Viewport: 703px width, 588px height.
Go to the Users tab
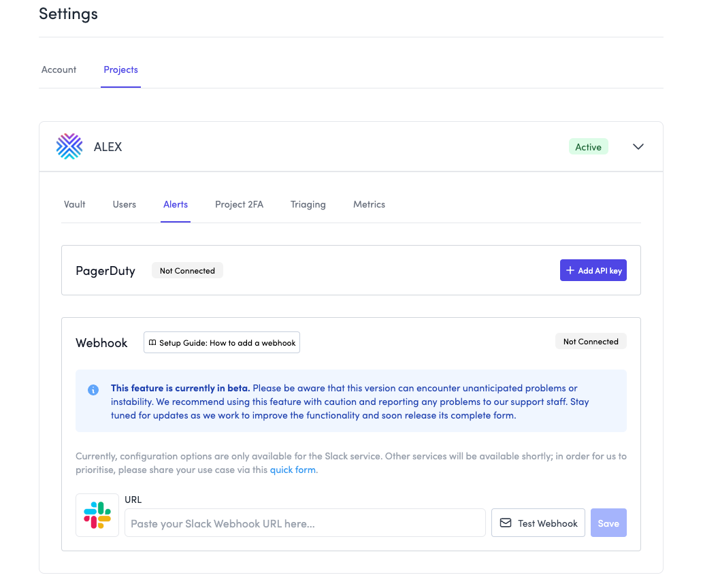click(x=125, y=204)
